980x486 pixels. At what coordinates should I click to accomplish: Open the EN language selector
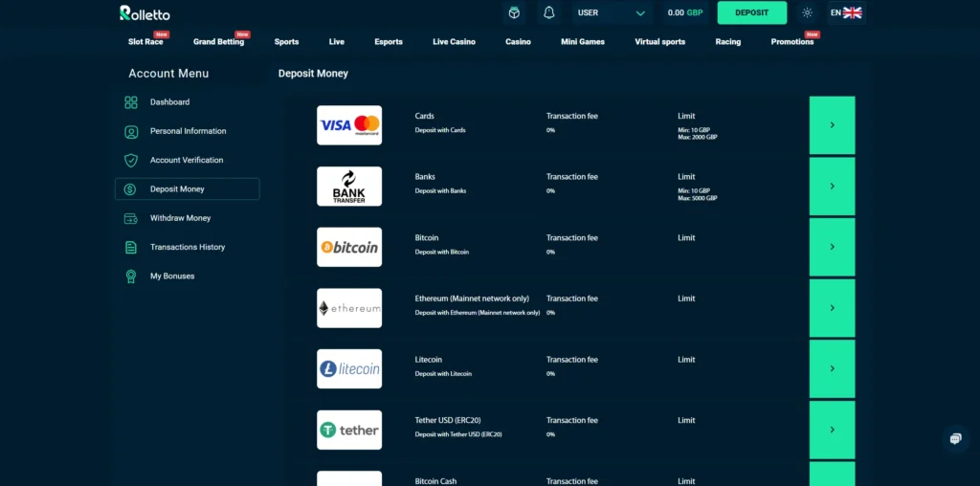846,12
